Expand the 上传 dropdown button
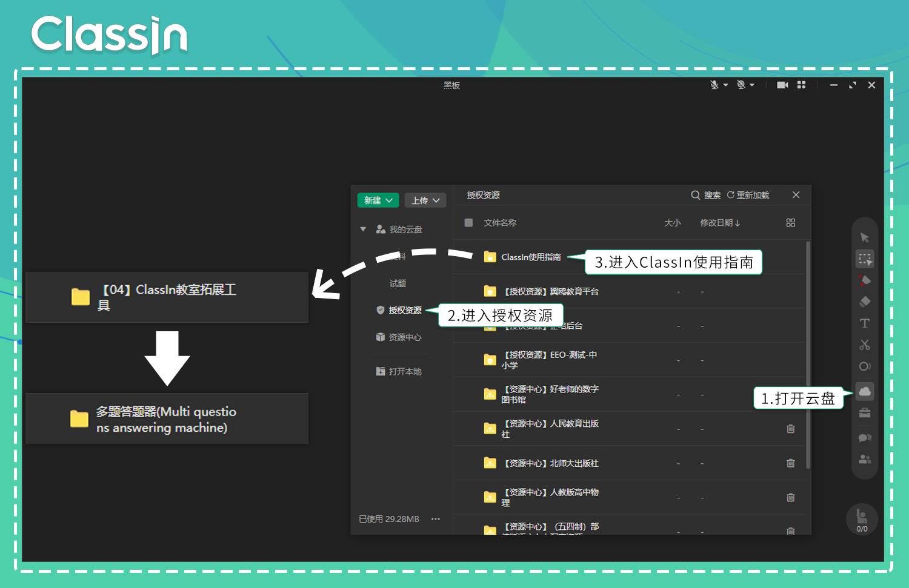Image resolution: width=909 pixels, height=588 pixels. pyautogui.click(x=425, y=200)
